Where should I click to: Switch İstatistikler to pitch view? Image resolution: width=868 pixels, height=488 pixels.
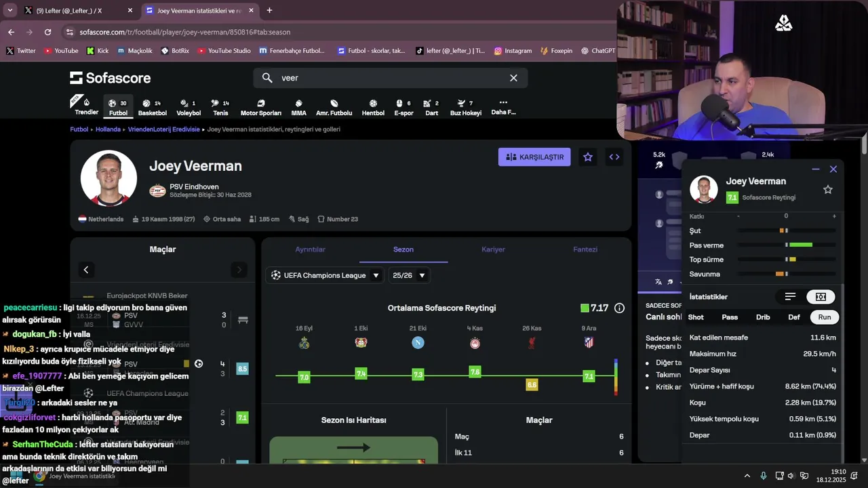click(x=821, y=297)
